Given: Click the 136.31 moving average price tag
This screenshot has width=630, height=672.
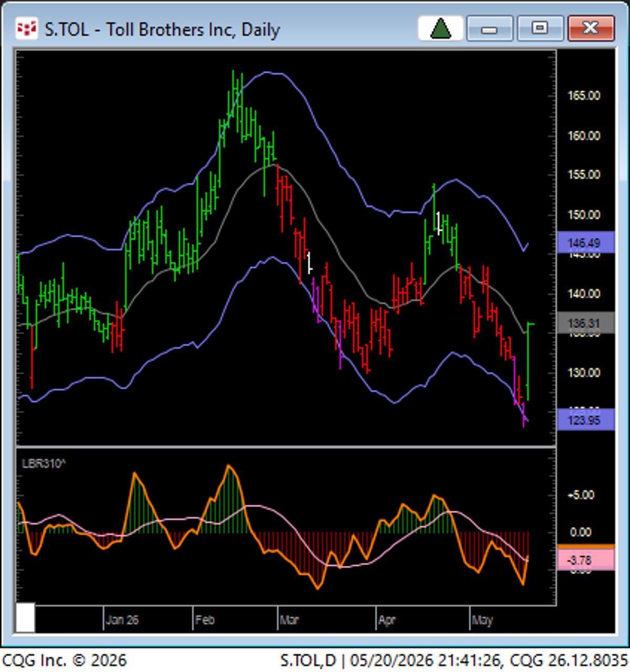Looking at the screenshot, I should pos(585,323).
